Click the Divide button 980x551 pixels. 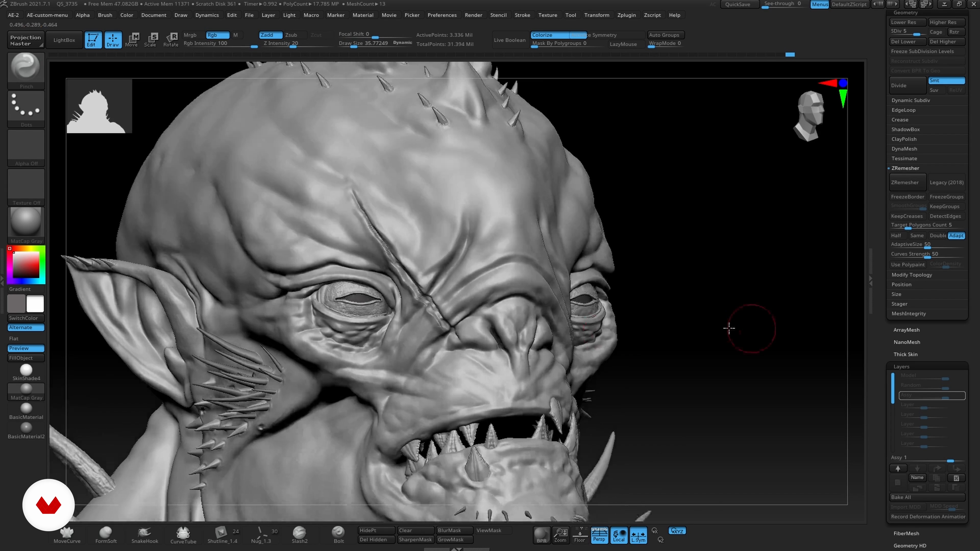coord(907,85)
